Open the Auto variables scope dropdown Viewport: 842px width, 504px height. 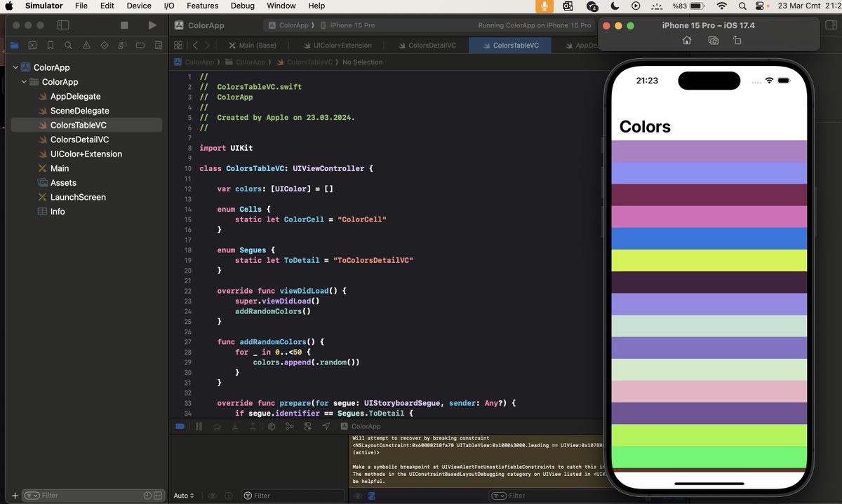(x=182, y=495)
